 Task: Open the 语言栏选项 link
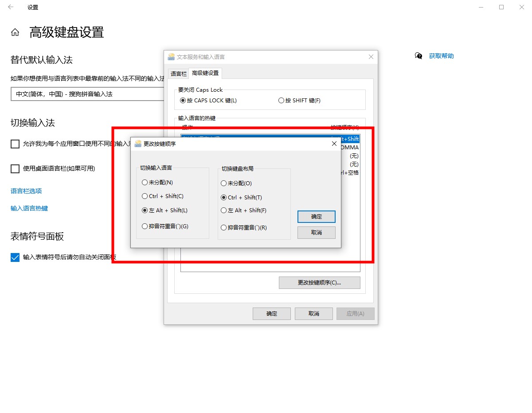(x=26, y=191)
